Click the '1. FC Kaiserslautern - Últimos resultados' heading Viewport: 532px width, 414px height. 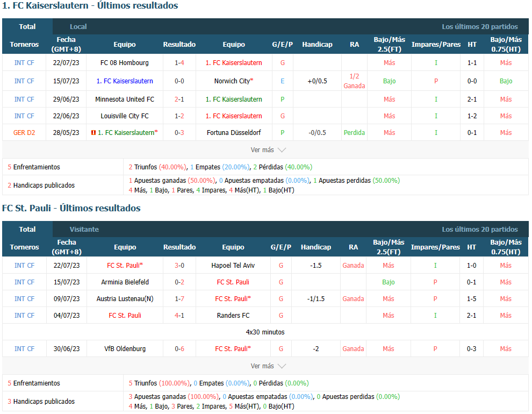(x=90, y=6)
